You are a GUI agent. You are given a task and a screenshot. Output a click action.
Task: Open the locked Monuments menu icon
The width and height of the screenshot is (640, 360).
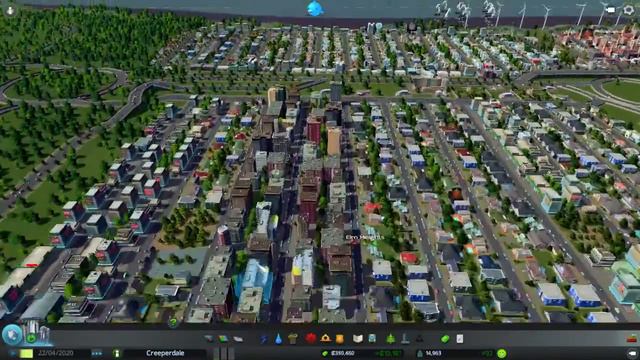coord(419,339)
